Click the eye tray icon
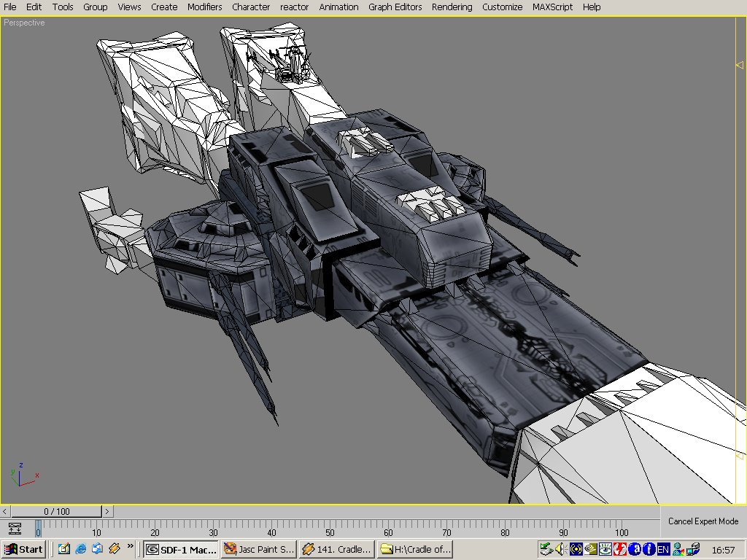Viewport: 747px width, 560px height. coord(605,549)
